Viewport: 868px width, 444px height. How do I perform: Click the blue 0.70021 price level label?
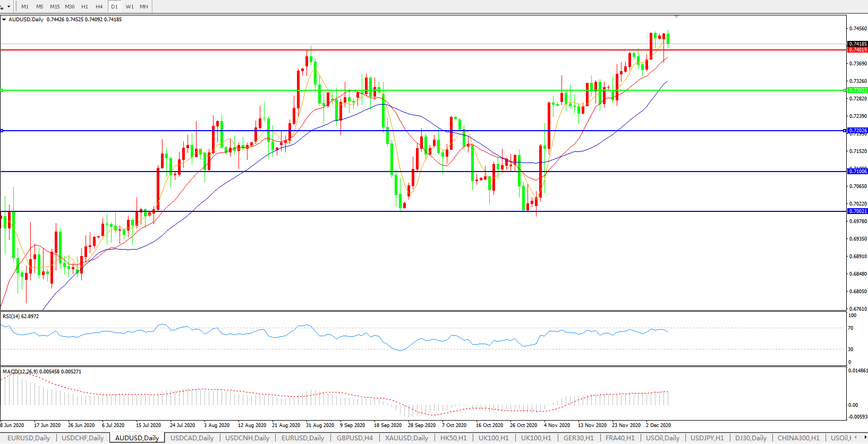coord(857,211)
